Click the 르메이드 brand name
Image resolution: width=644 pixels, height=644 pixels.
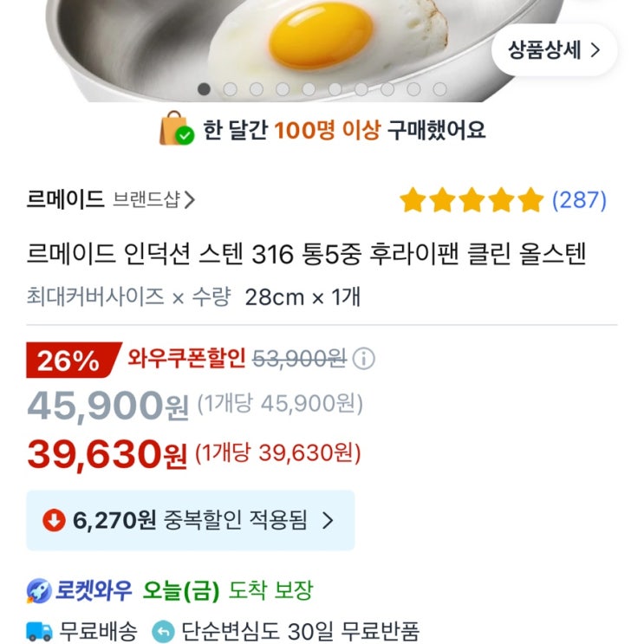click(66, 199)
